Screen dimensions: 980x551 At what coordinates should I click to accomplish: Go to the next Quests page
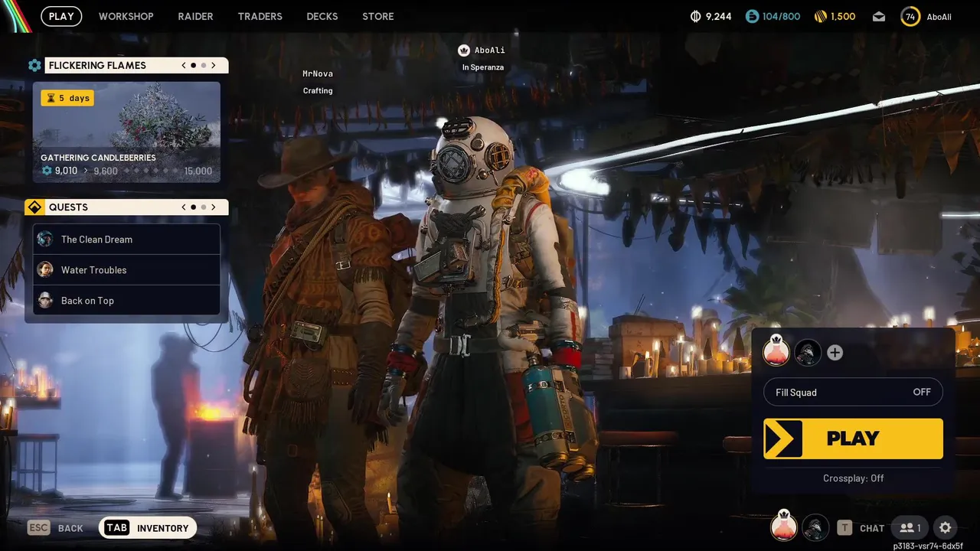point(214,207)
